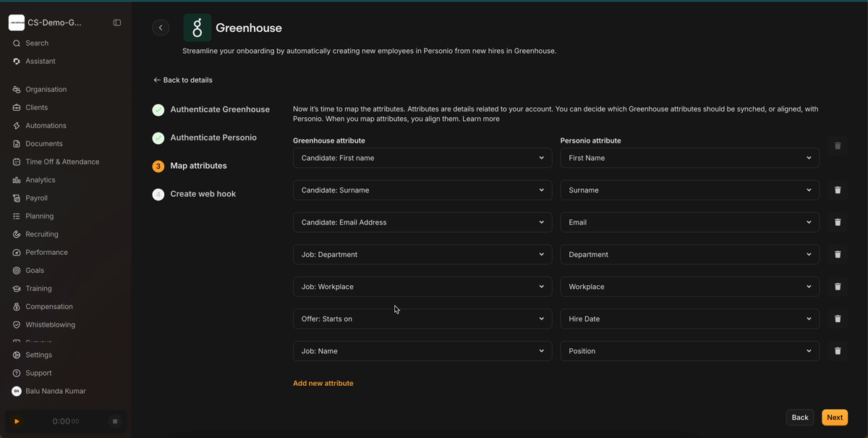
Task: Click the Automations lightning icon
Action: click(x=17, y=126)
